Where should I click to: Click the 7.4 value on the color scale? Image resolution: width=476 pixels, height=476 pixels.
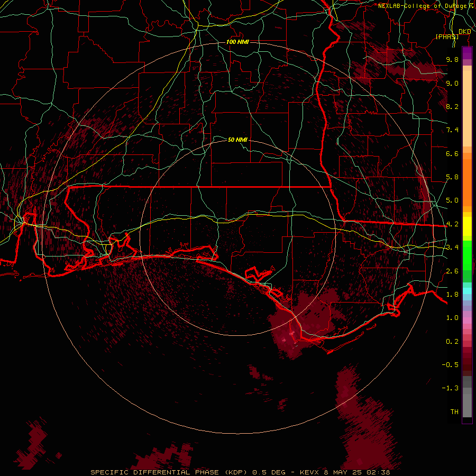click(452, 130)
